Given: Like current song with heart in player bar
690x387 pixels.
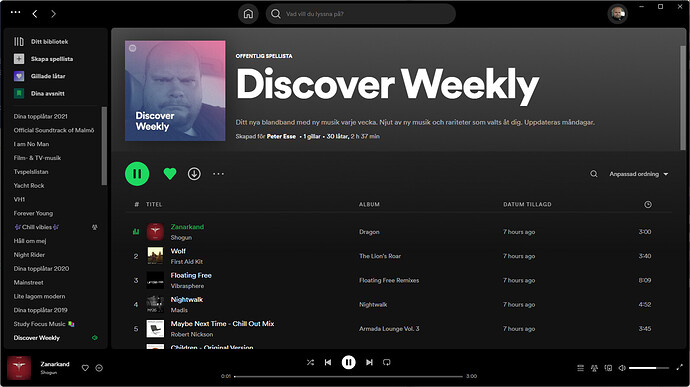Looking at the screenshot, I should pyautogui.click(x=85, y=368).
